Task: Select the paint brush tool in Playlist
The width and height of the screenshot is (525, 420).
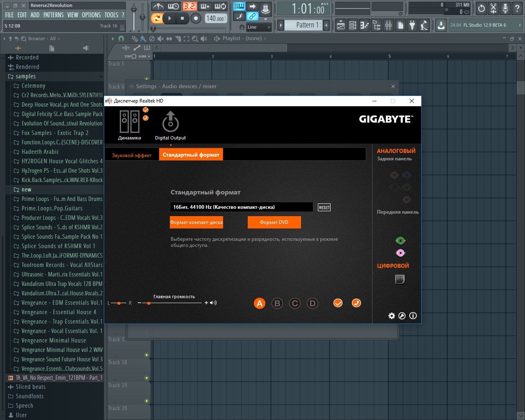Action: coord(143,39)
